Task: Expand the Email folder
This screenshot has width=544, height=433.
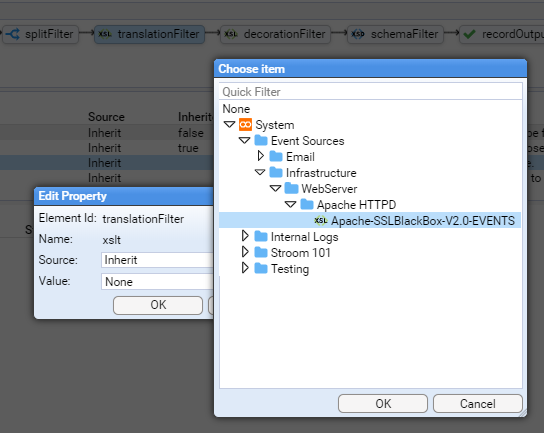Action: coord(261,156)
